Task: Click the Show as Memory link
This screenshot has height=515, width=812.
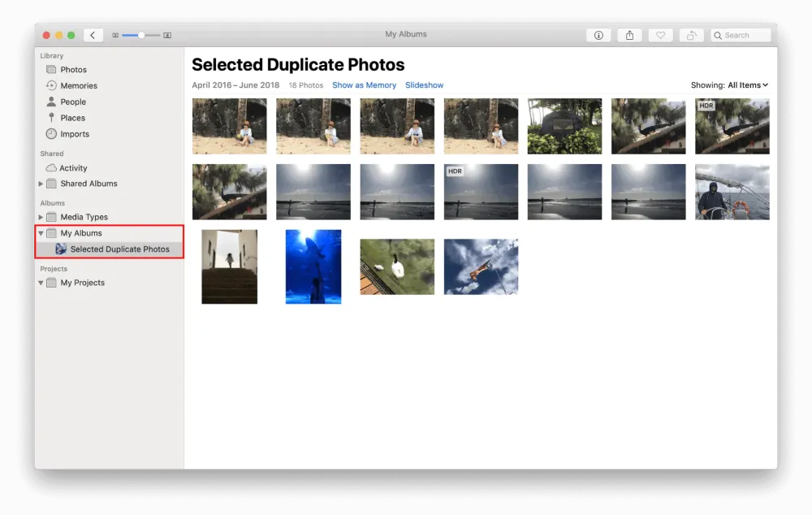Action: (364, 85)
